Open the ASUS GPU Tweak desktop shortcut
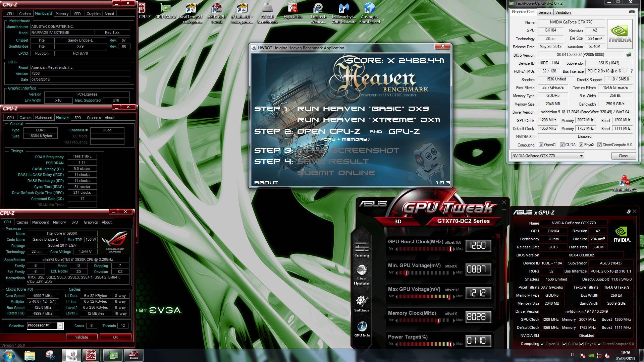This screenshot has height=362, width=644. click(x=217, y=13)
